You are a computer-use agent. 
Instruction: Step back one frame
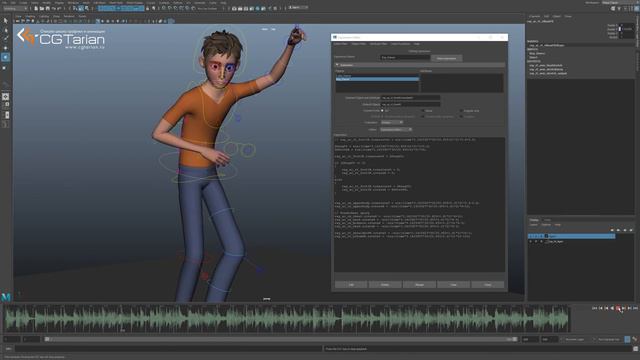point(600,308)
